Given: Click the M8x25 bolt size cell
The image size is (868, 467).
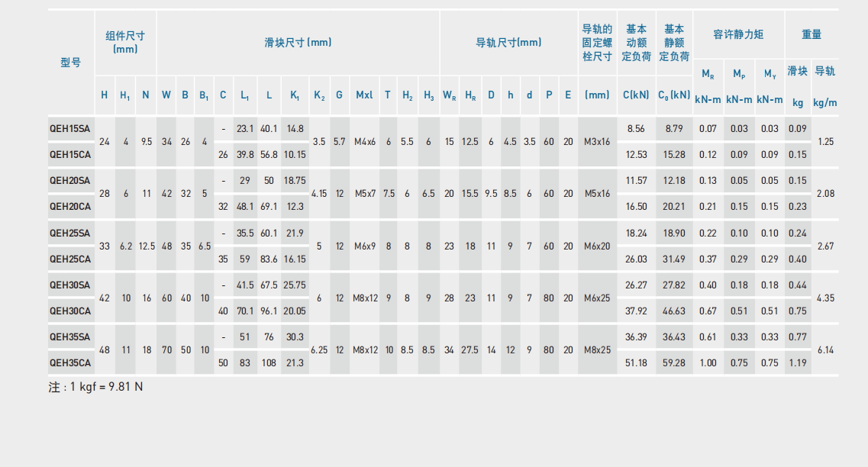Looking at the screenshot, I should tap(597, 349).
